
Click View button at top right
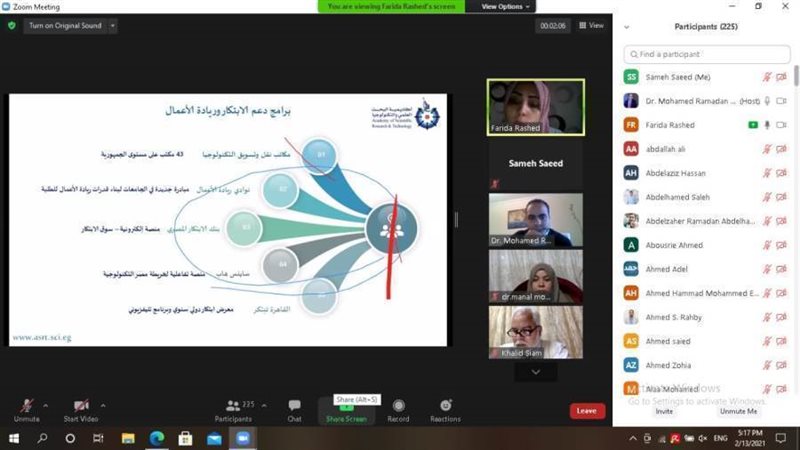coord(591,26)
